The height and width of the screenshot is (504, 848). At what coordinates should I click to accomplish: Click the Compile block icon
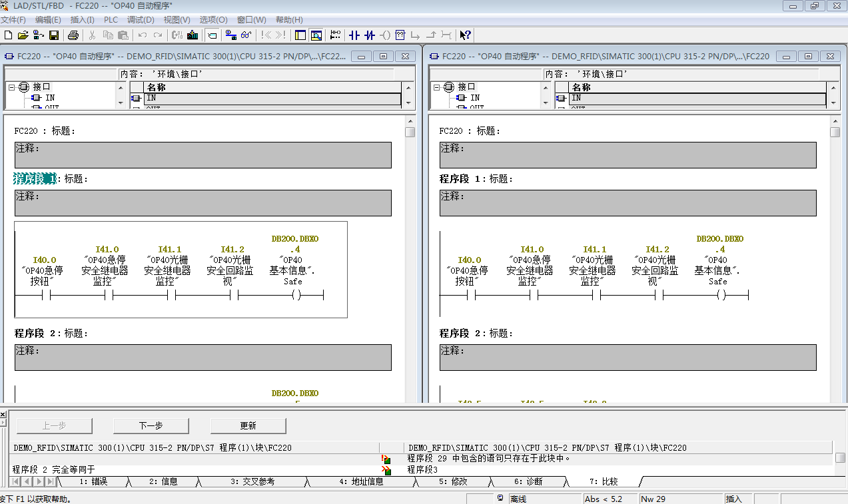(x=177, y=35)
